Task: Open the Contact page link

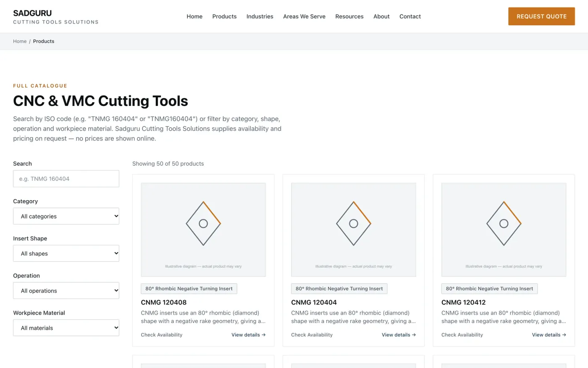Action: coord(410,16)
